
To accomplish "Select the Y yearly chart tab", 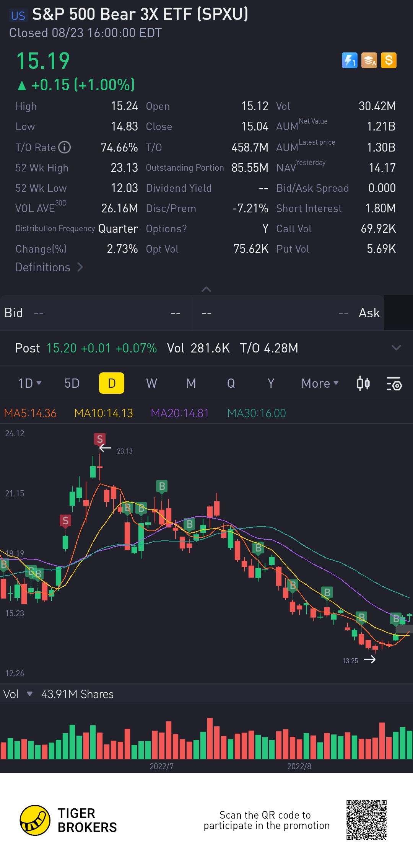I will (271, 383).
